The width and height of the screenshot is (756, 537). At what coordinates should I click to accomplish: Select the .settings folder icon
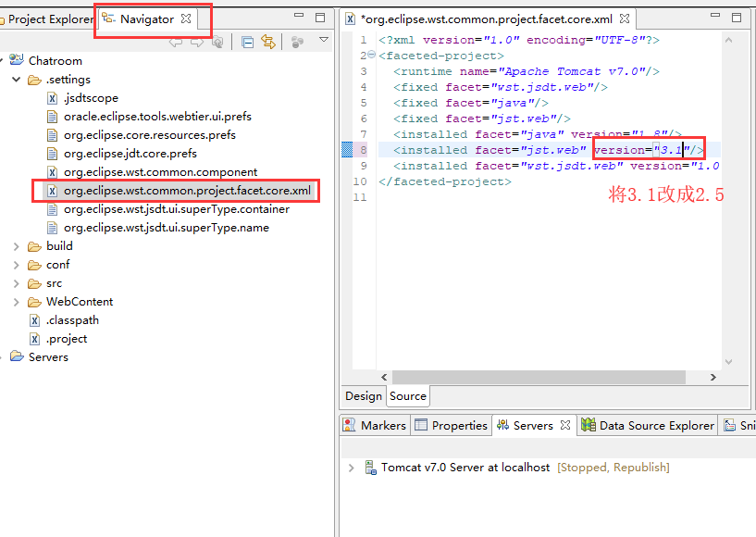point(35,80)
